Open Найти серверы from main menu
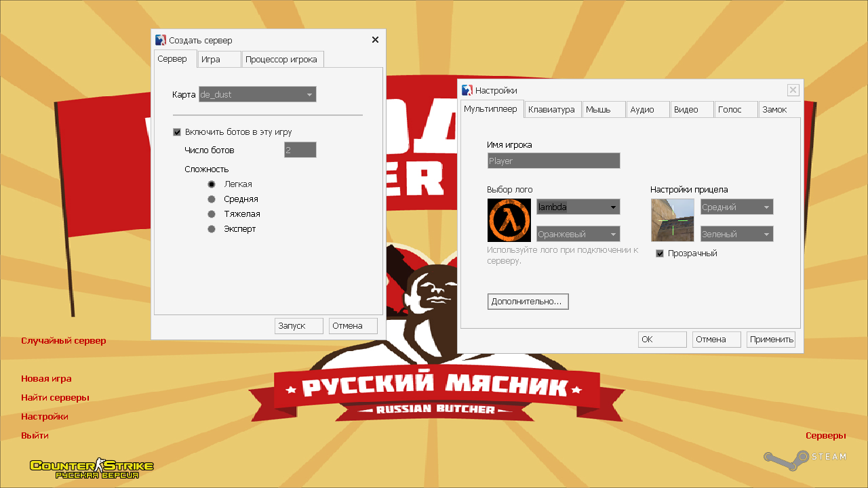This screenshot has width=868, height=488. (55, 398)
